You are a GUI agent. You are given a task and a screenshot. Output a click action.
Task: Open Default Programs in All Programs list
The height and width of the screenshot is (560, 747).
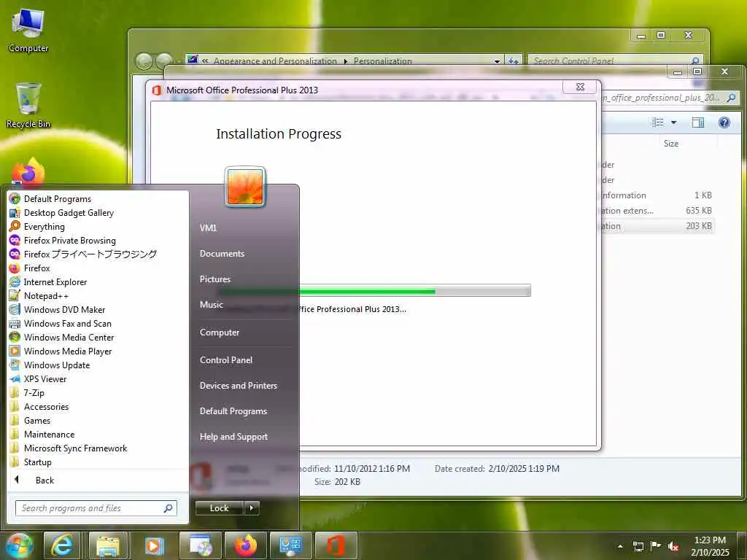(x=57, y=199)
